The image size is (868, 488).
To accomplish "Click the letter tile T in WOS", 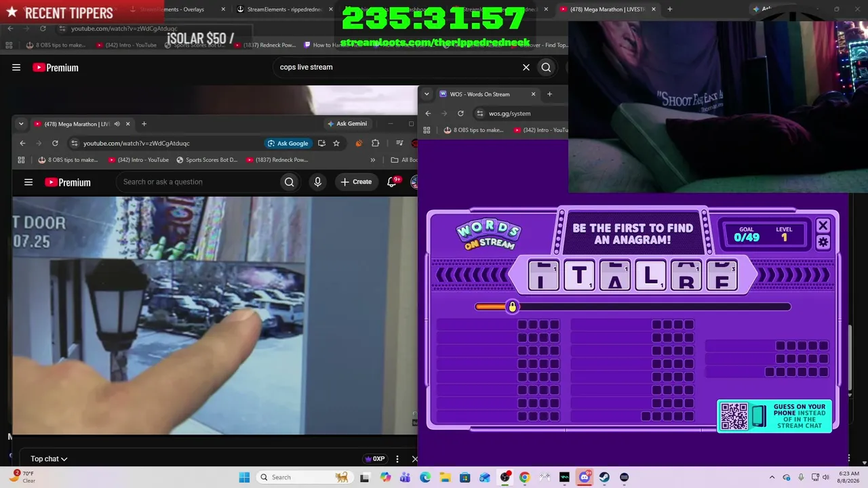I will coord(579,276).
